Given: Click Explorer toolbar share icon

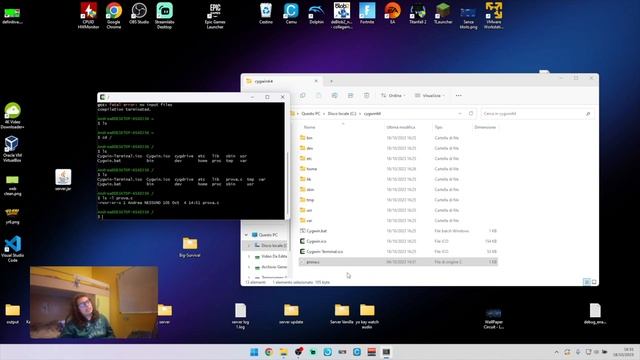Looking at the screenshot, I should [x=350, y=96].
